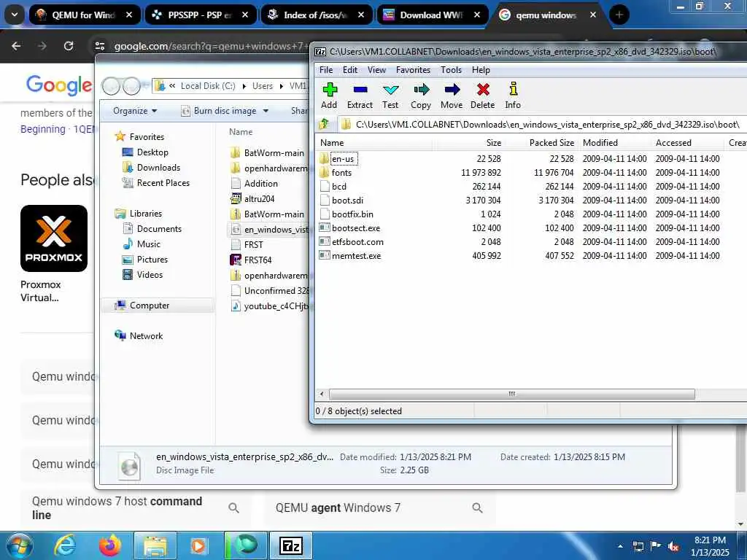Click left arrow of 7-Zip horizontal scrollbar

tap(322, 394)
